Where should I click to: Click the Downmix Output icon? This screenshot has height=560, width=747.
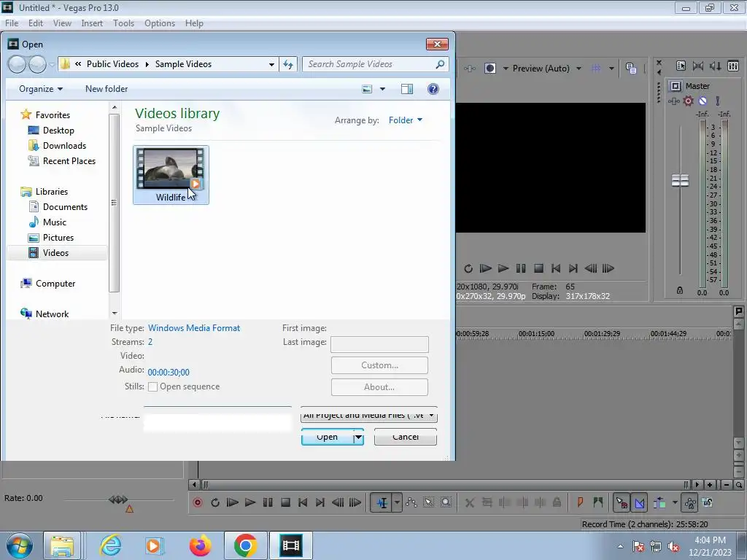(698, 66)
